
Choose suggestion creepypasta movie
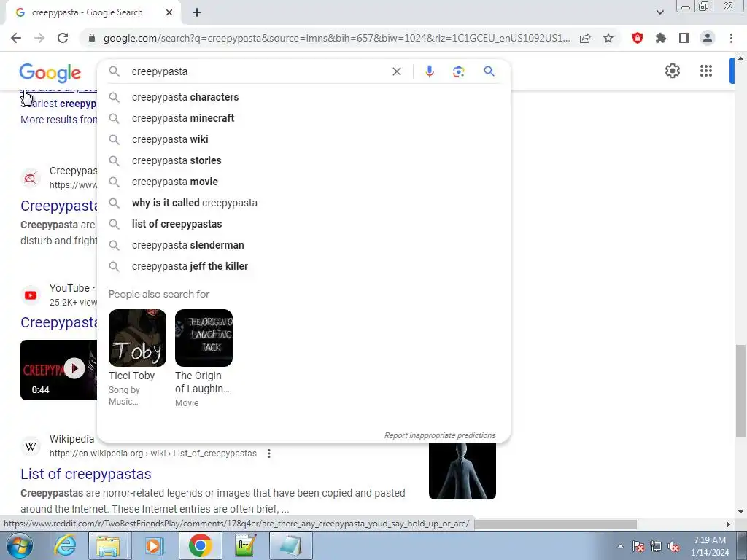tap(304, 182)
